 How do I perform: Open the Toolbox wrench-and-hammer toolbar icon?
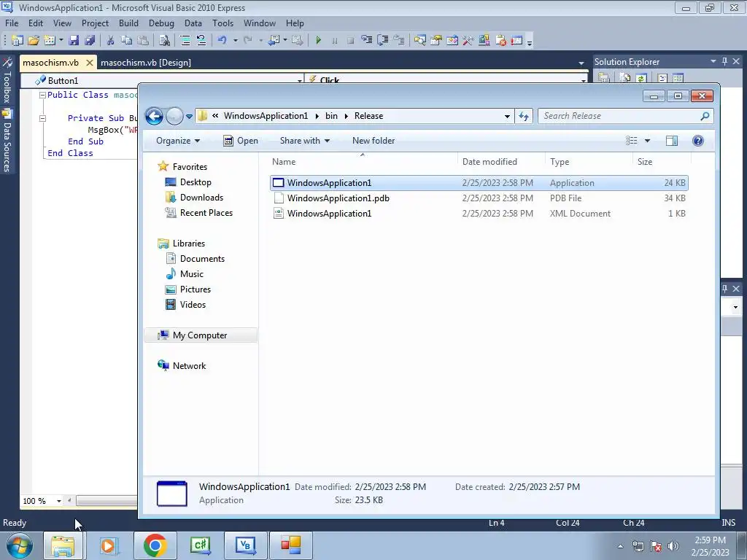pyautogui.click(x=468, y=41)
